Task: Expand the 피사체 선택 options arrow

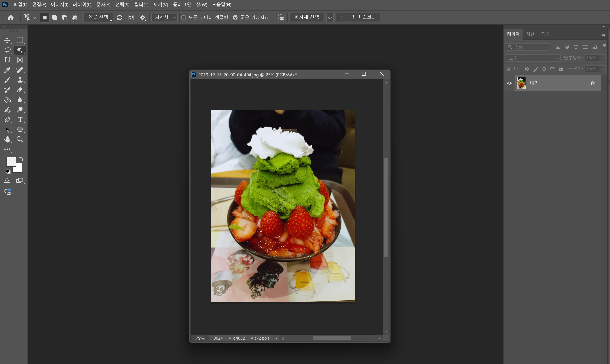Action: pyautogui.click(x=330, y=17)
